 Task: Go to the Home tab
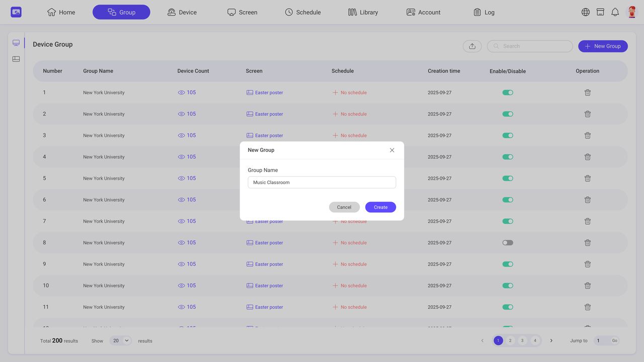tap(61, 12)
